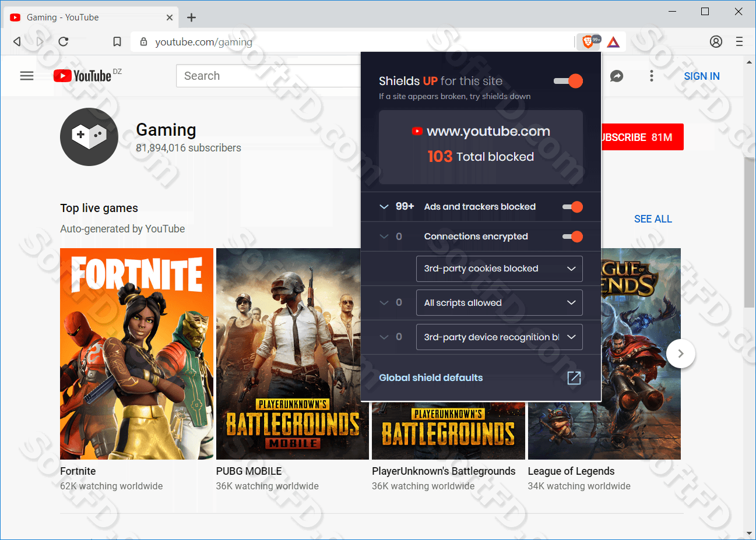Minimize the browser window
This screenshot has width=756, height=540.
pos(672,12)
